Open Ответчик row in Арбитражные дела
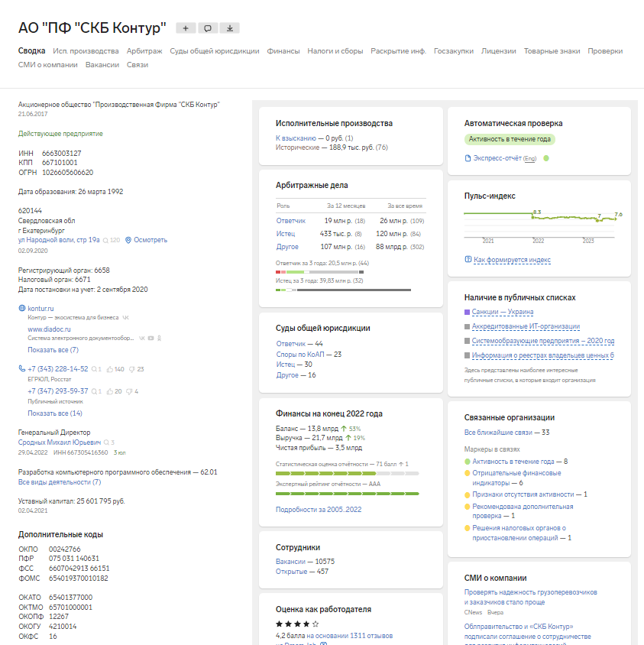Viewport: 644px width, 645px height. coord(291,221)
